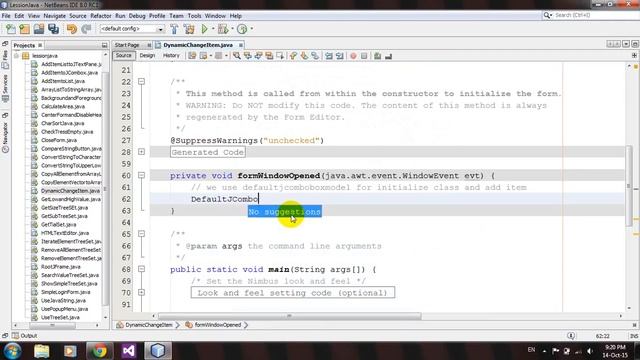The width and height of the screenshot is (640, 360).
Task: Switch to History view
Action: click(x=171, y=56)
